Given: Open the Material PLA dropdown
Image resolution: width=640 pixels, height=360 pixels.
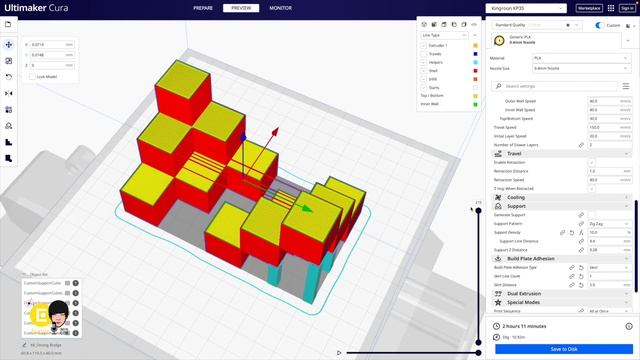Looking at the screenshot, I should click(x=581, y=58).
